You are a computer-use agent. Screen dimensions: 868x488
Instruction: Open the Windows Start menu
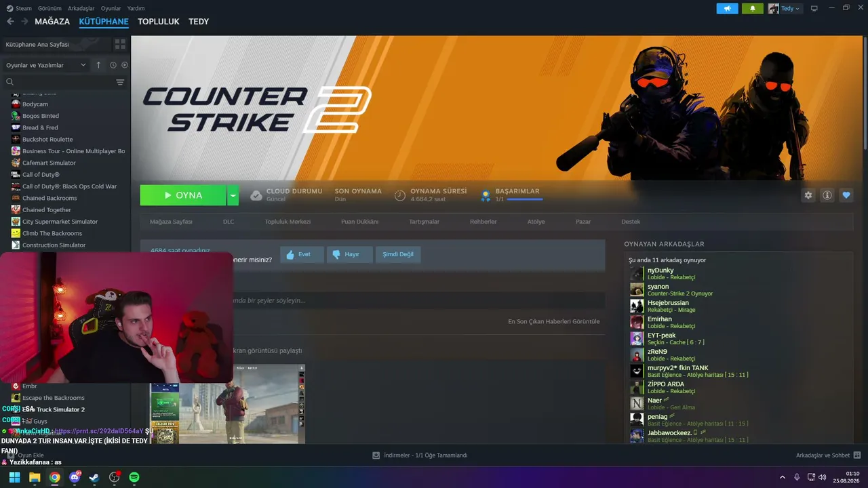pyautogui.click(x=14, y=477)
